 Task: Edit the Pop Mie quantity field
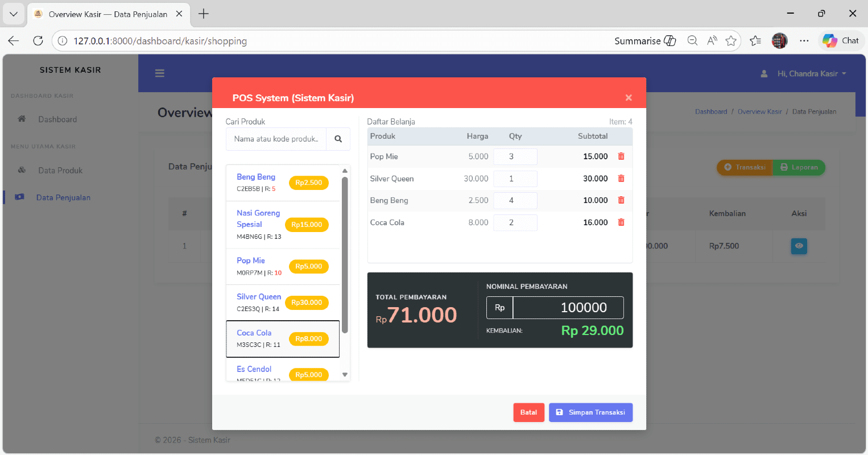click(515, 156)
